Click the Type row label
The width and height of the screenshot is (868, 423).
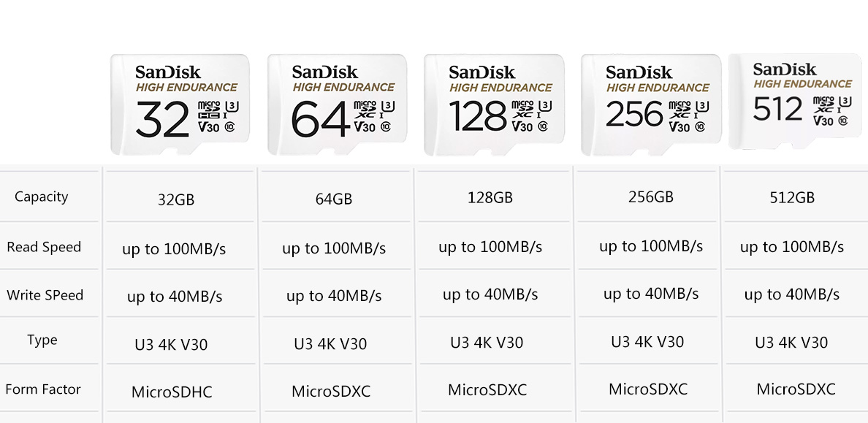point(42,340)
